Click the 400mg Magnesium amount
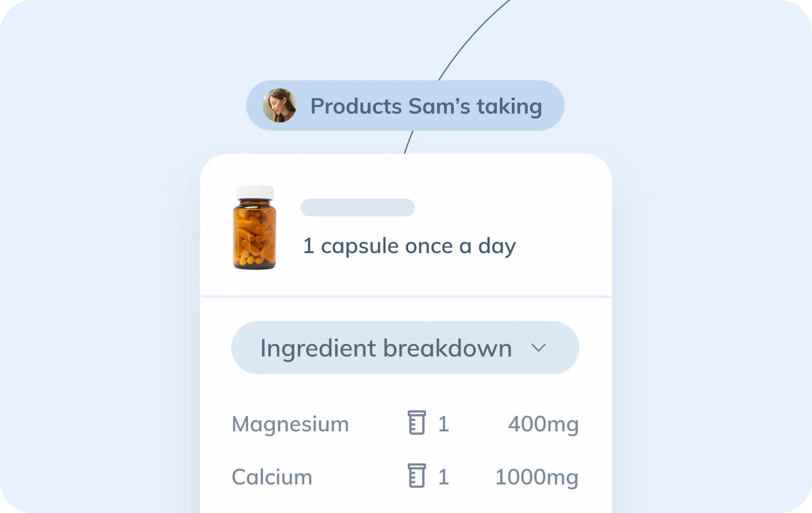 [543, 424]
